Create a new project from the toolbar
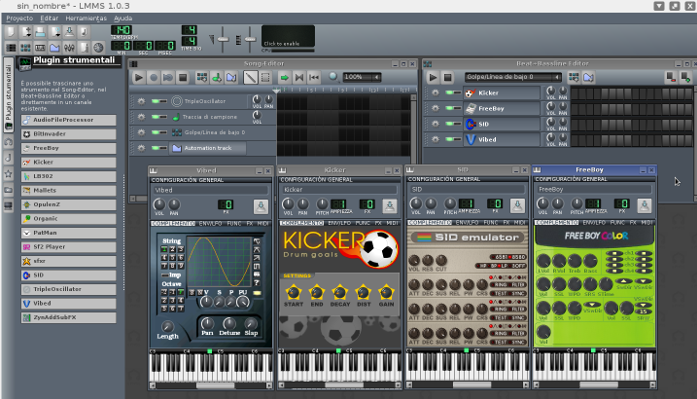Viewport: 697px width, 399px height. pyautogui.click(x=11, y=32)
